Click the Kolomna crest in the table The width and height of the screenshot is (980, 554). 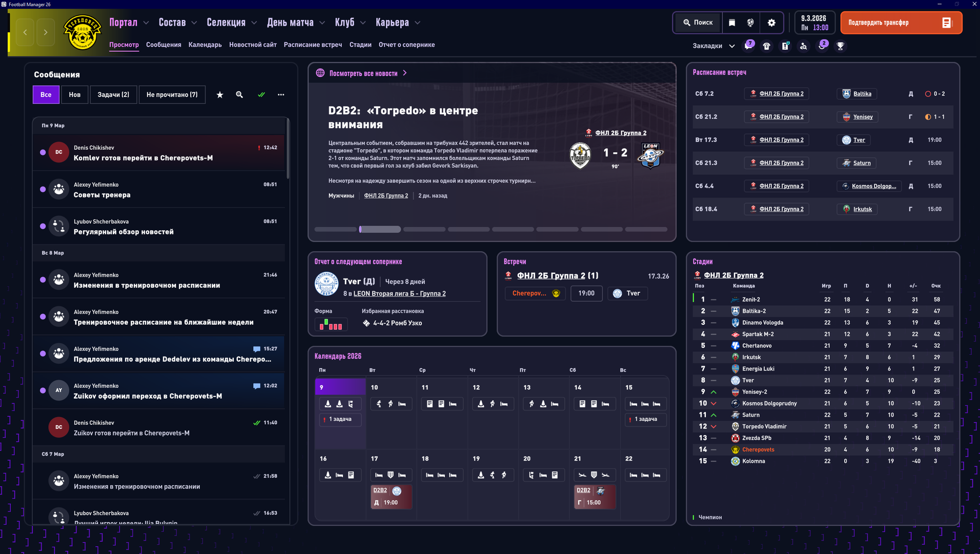click(735, 461)
